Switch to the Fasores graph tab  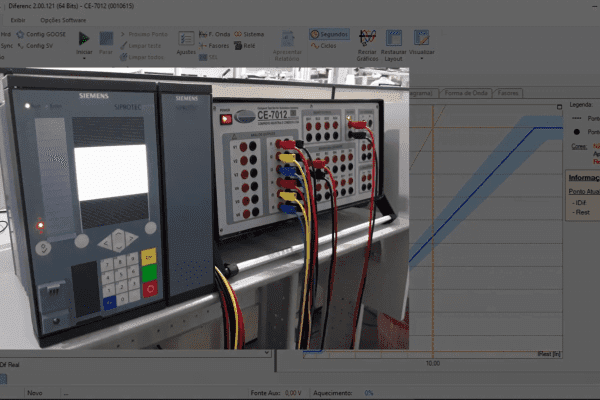pyautogui.click(x=509, y=92)
